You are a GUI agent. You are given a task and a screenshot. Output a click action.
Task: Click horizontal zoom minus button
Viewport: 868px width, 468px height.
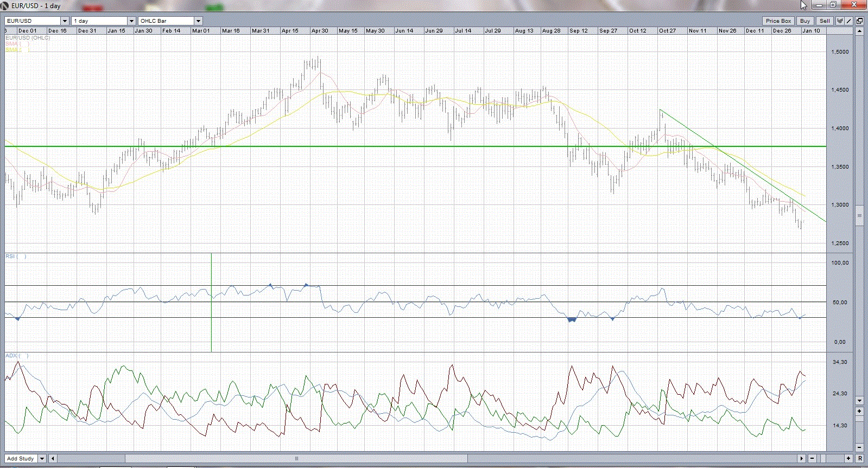point(811,458)
